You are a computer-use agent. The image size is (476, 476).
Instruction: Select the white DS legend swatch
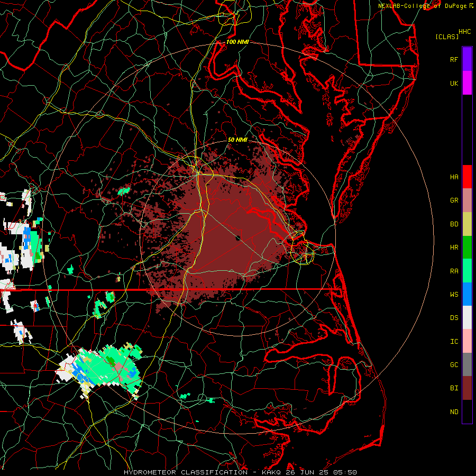tap(467, 317)
